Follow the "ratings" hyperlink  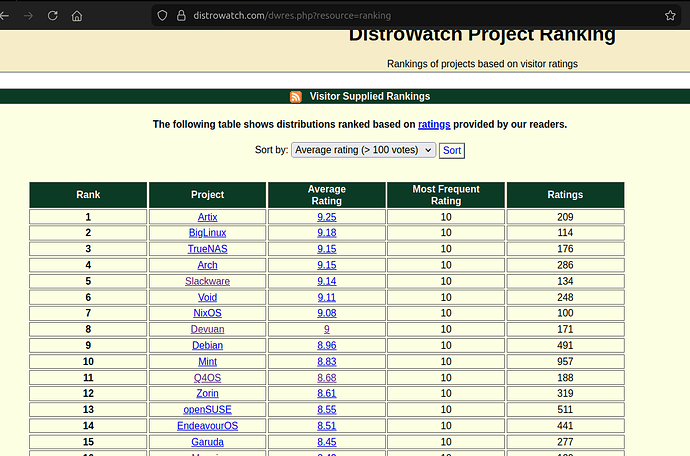434,125
